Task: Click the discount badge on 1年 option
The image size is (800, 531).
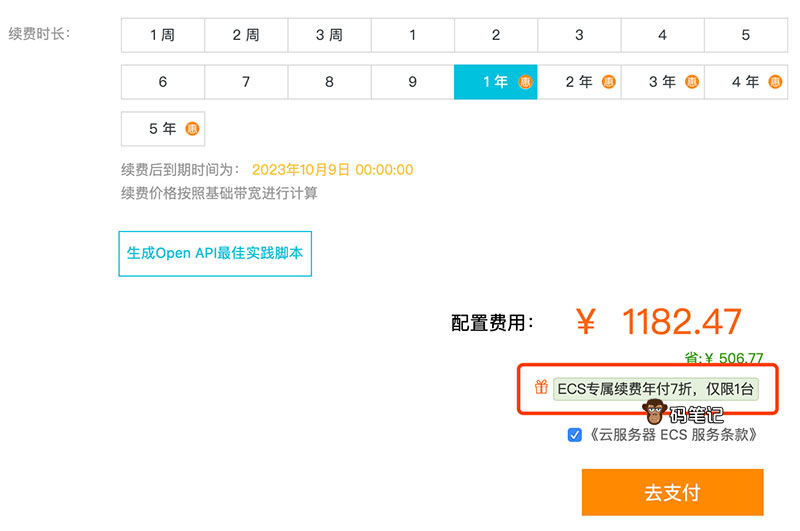Action: (x=526, y=82)
